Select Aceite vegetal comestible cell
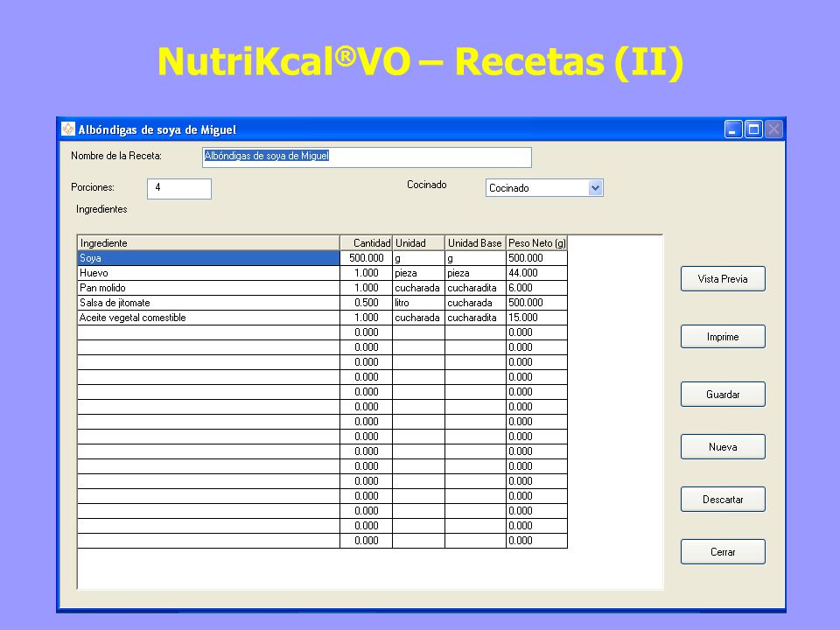The height and width of the screenshot is (630, 840). [x=208, y=318]
